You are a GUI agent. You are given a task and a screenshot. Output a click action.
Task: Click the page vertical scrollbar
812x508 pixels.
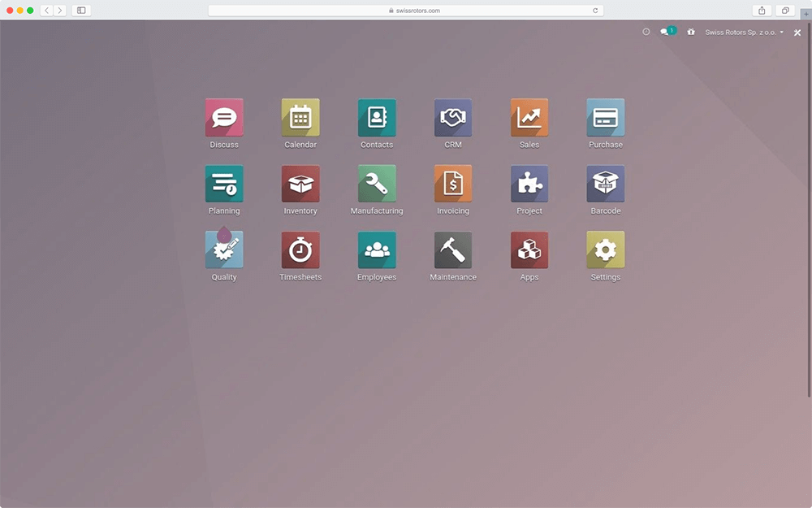809,210
